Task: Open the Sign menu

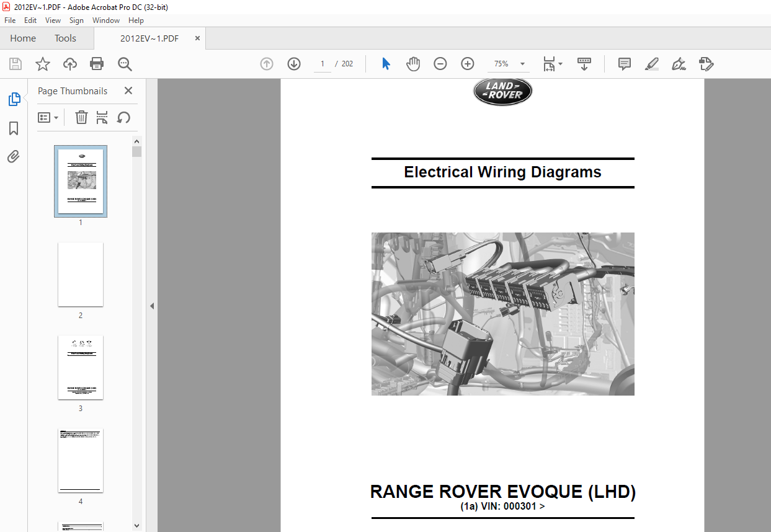Action: click(76, 20)
